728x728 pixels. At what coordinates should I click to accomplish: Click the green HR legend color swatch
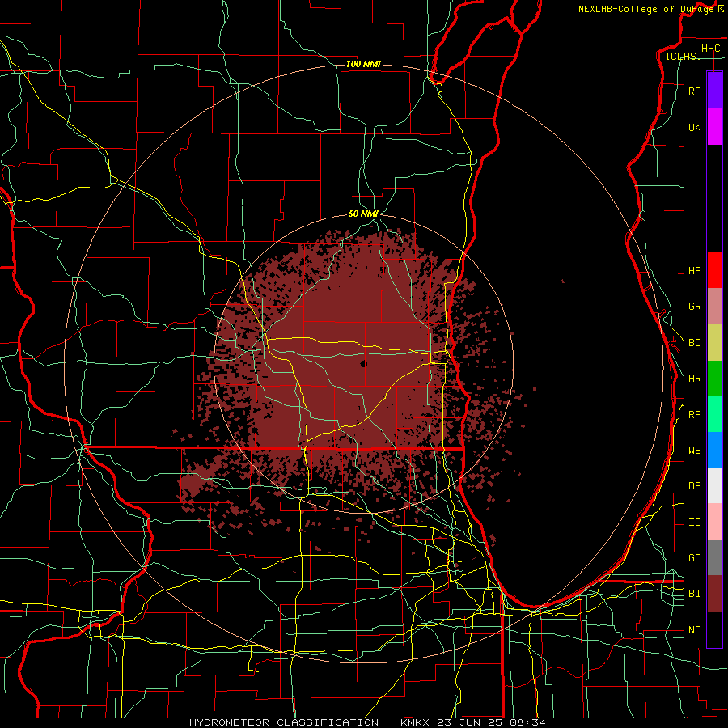point(714,379)
